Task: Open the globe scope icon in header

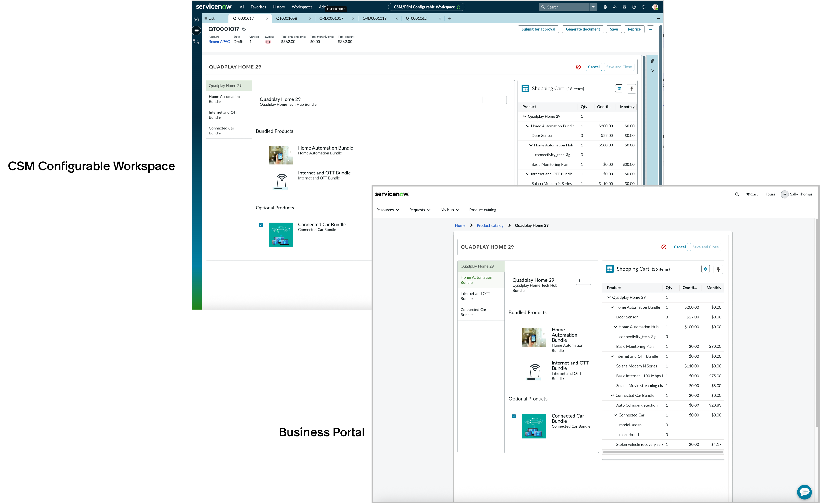Action: [x=605, y=7]
